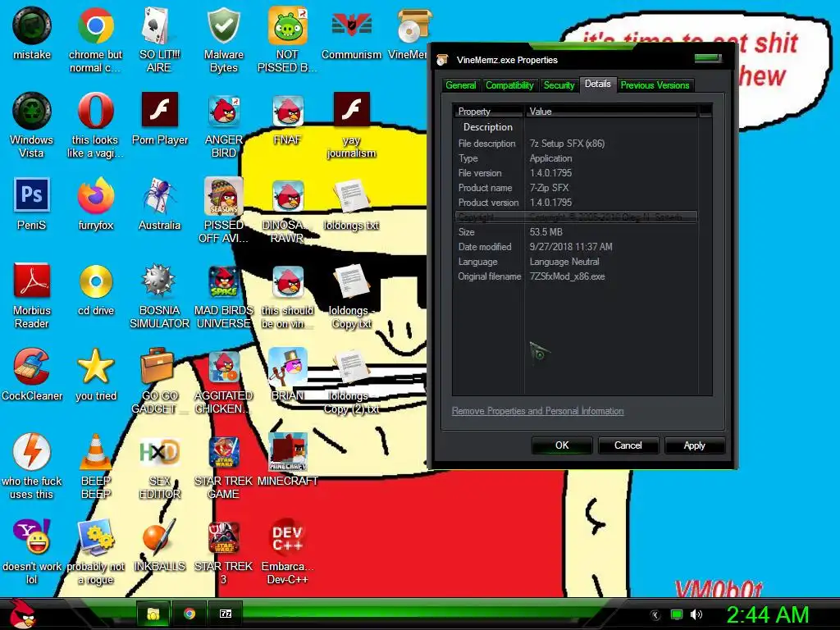Click the 'SO LIT!!! AIRE' solitaire icon
Viewport: 840px width, 630px height.
[159, 40]
